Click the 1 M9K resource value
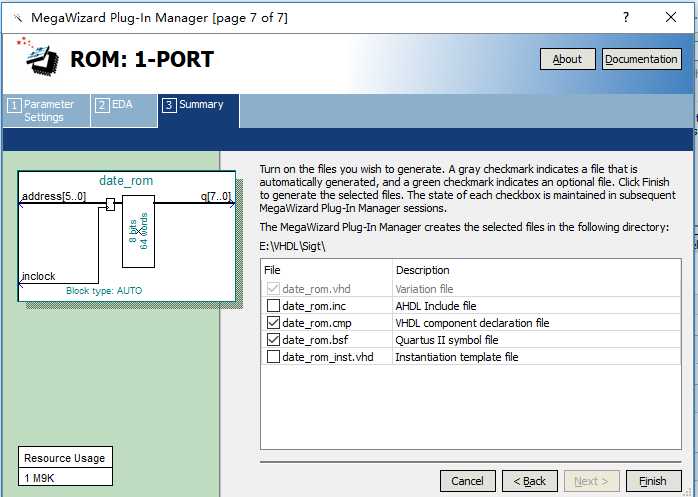 39,478
